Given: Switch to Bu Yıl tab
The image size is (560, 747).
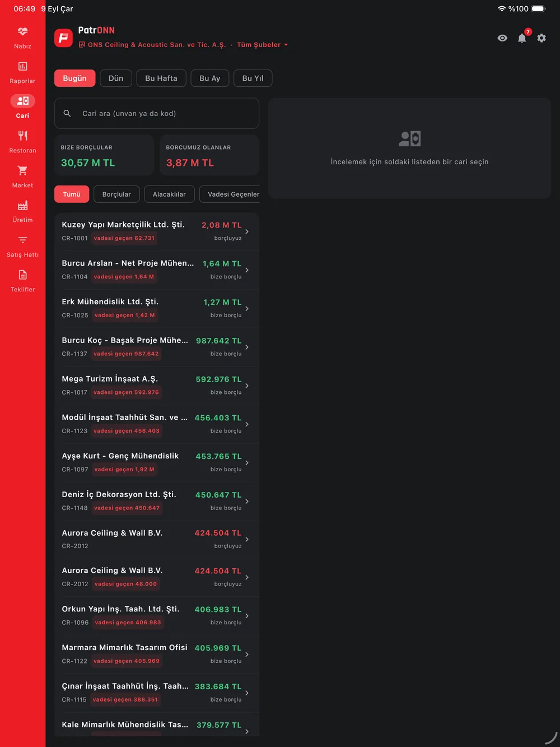Looking at the screenshot, I should click(x=253, y=78).
